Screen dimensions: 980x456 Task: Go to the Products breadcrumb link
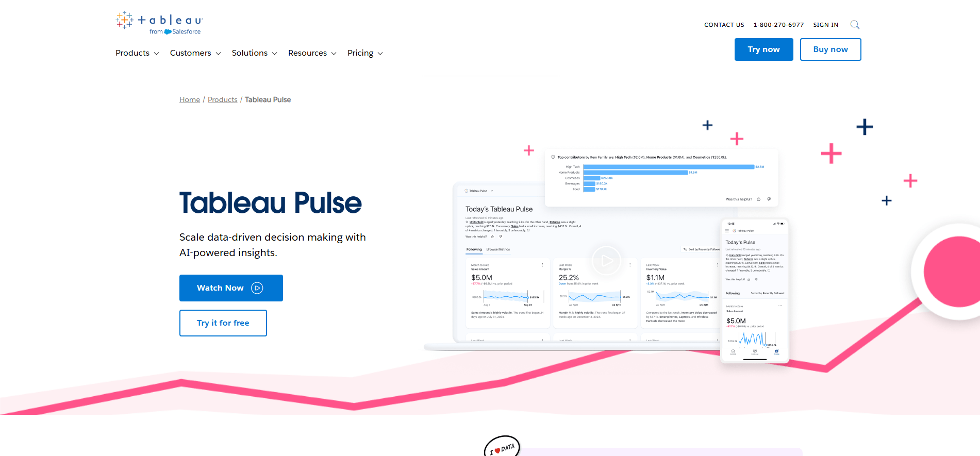pos(222,99)
